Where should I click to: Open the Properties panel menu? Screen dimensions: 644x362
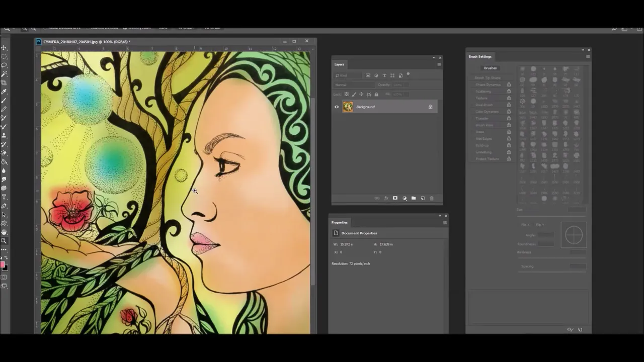point(445,222)
